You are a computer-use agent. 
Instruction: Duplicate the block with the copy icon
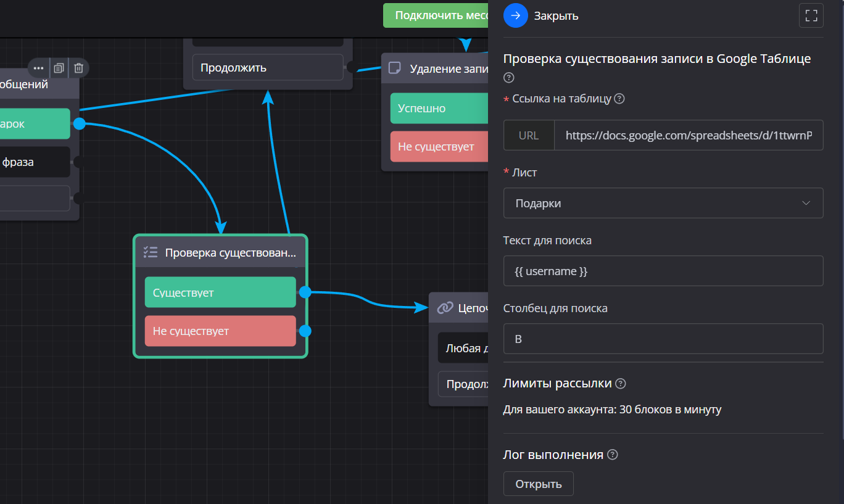point(59,68)
